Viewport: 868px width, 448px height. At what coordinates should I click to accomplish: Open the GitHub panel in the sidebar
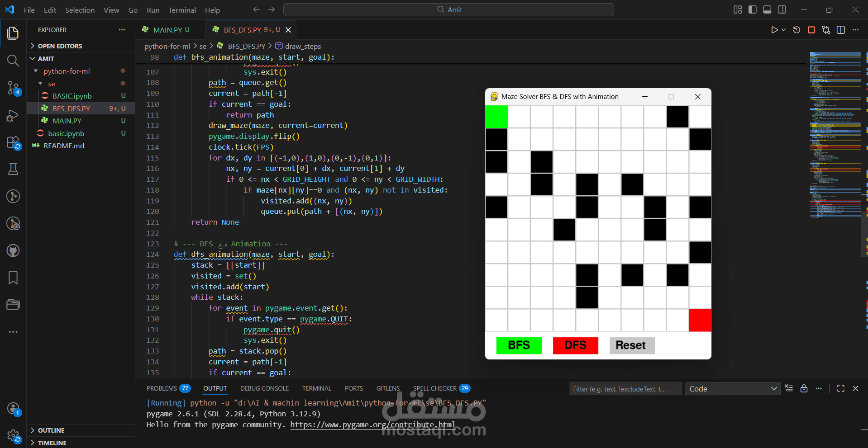[13, 250]
